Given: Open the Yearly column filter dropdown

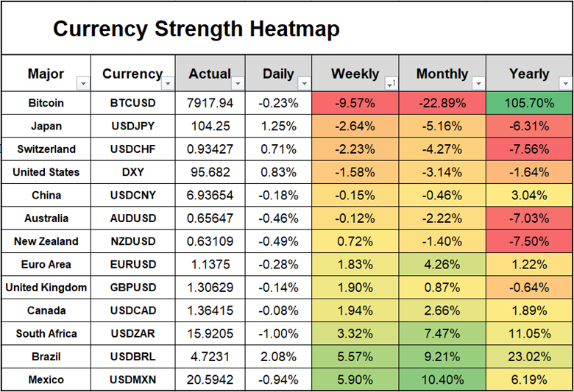Looking at the screenshot, I should 564,84.
